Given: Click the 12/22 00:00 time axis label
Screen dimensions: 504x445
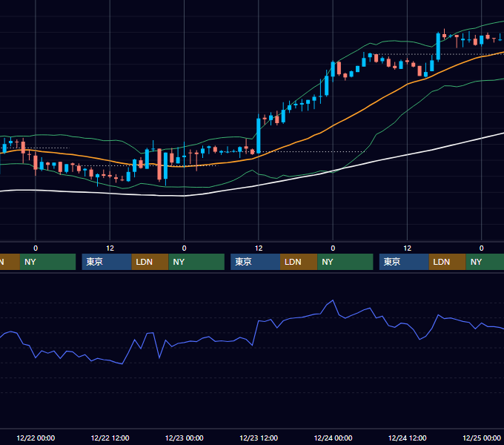Looking at the screenshot, I should (x=36, y=438).
